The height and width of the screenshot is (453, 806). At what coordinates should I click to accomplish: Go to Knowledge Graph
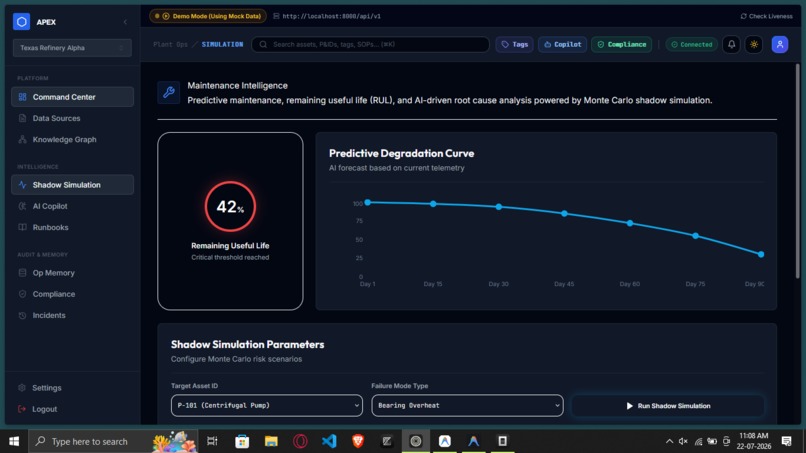coord(72,139)
